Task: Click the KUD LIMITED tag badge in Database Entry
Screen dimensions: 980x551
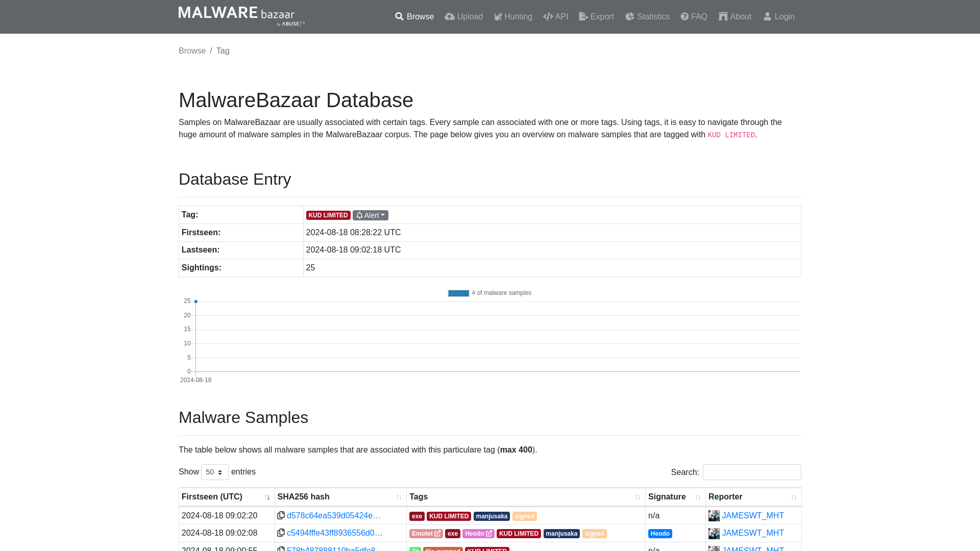Action: (x=328, y=215)
